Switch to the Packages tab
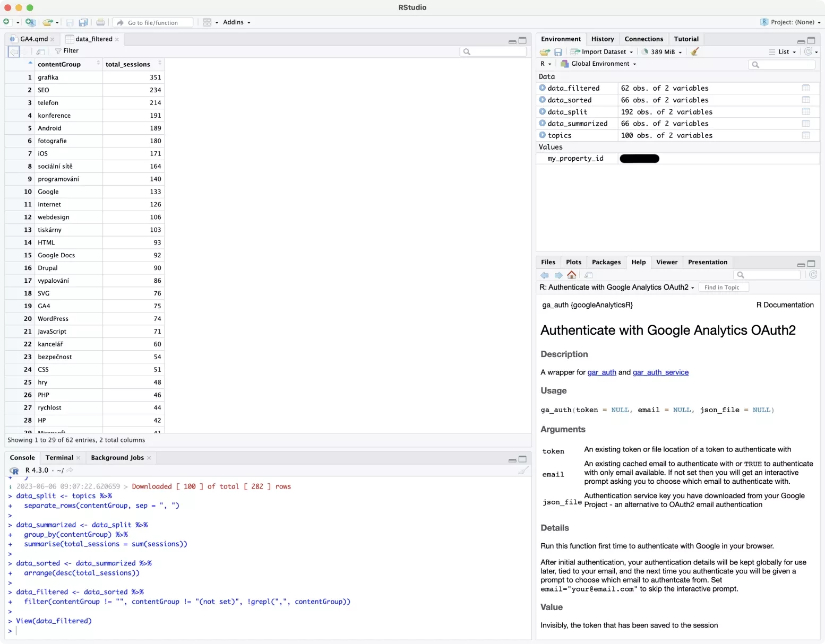Screen dimensions: 825x644 tap(606, 262)
